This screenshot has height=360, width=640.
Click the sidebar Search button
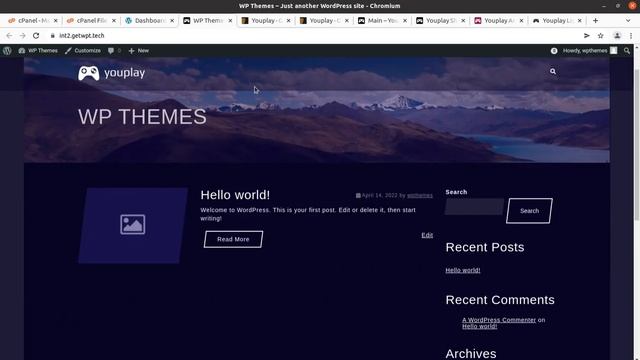(x=529, y=211)
